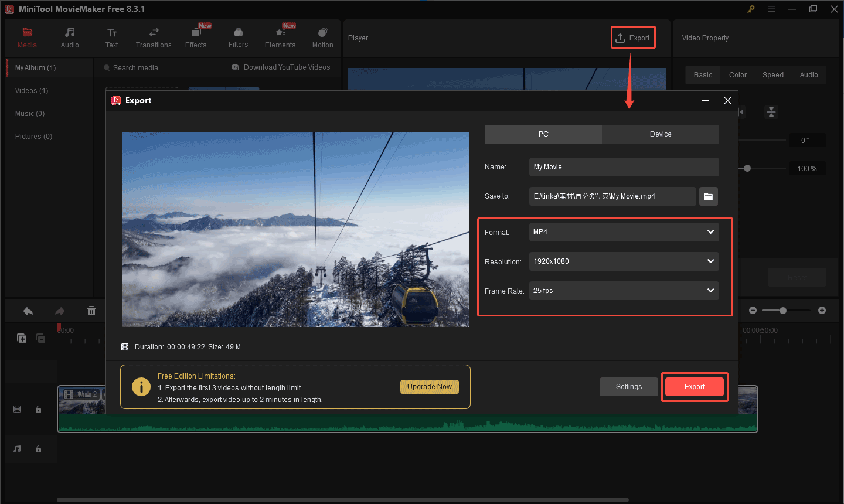Expand the Format dropdown showing MP4
The height and width of the screenshot is (504, 844).
[x=624, y=232]
